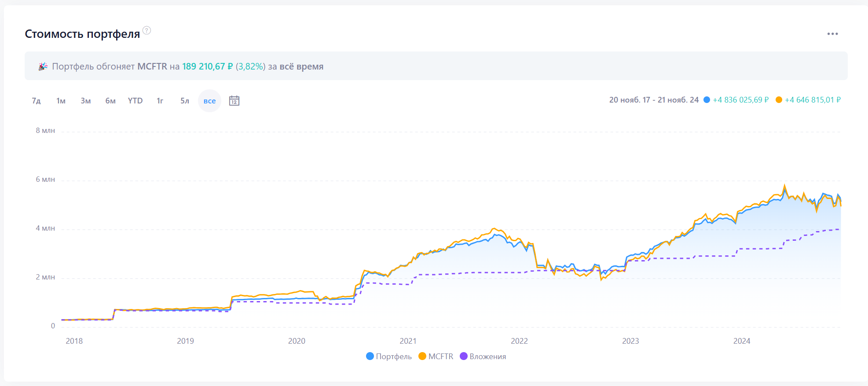Click the party popper emoji icon
This screenshot has width=868, height=386.
[x=43, y=66]
